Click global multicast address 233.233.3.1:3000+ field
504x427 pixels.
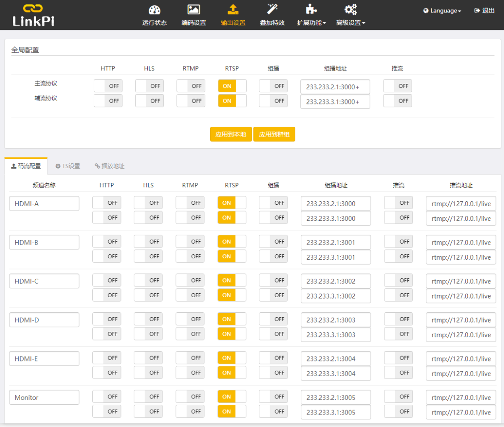(335, 102)
